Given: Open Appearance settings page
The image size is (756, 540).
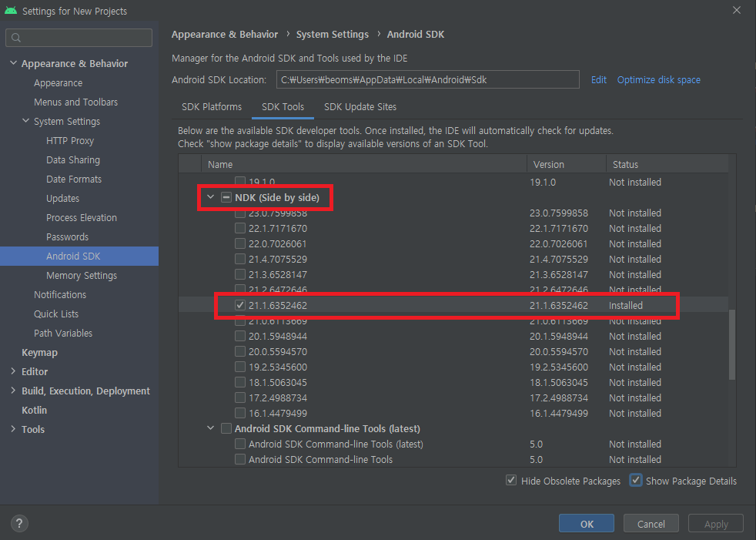Looking at the screenshot, I should click(59, 83).
